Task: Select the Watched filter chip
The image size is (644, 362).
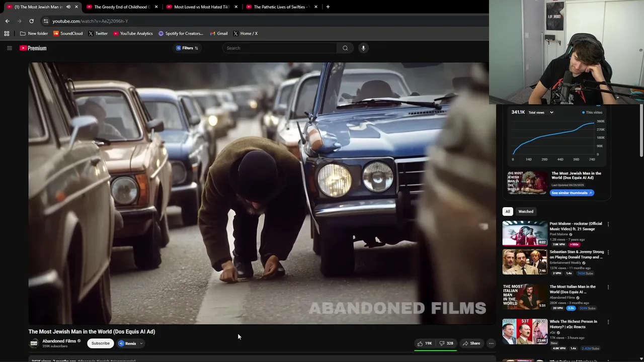Action: pyautogui.click(x=526, y=212)
